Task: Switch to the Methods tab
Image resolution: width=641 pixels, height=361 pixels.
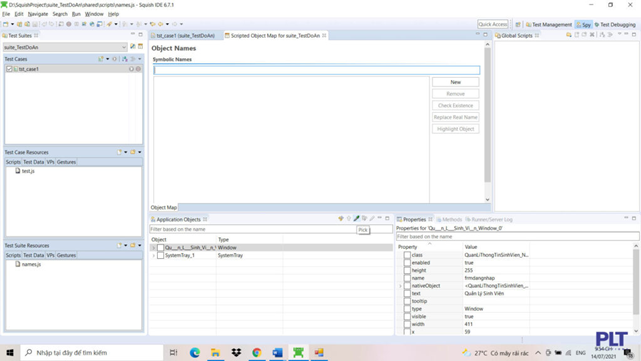Action: pyautogui.click(x=449, y=220)
